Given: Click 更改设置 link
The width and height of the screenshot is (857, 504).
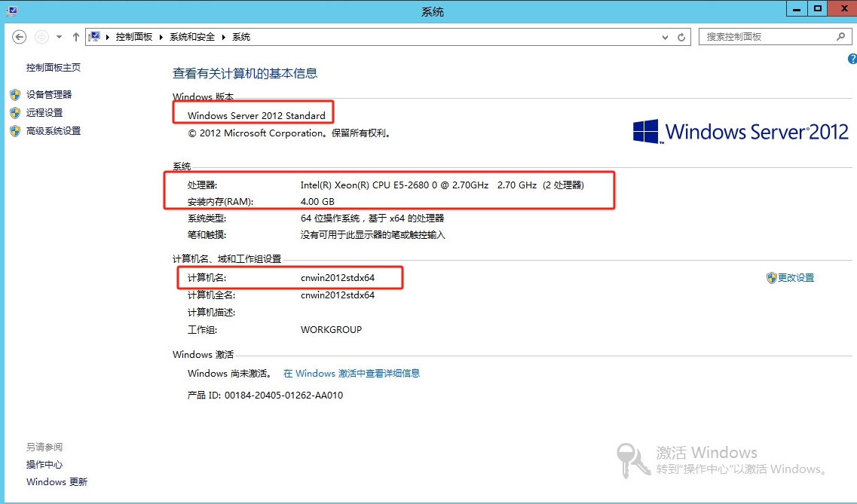Looking at the screenshot, I should click(x=796, y=277).
